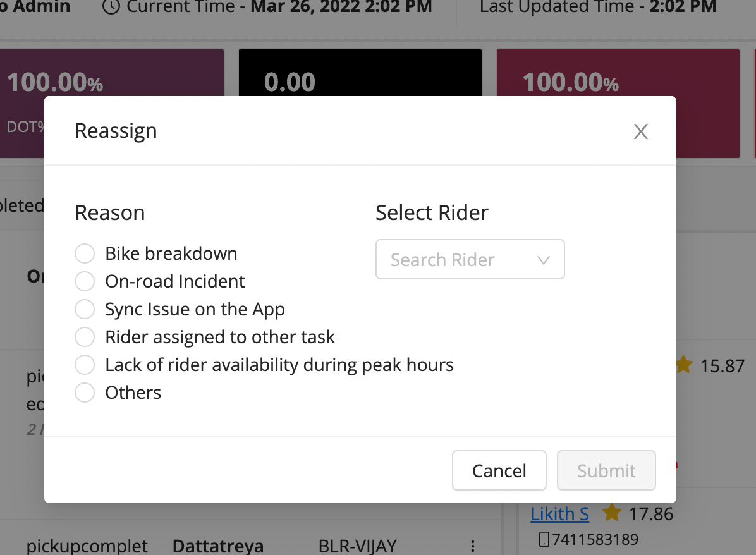Select the Bike breakdown reason
Viewport: 756px width, 555px height.
tap(85, 253)
